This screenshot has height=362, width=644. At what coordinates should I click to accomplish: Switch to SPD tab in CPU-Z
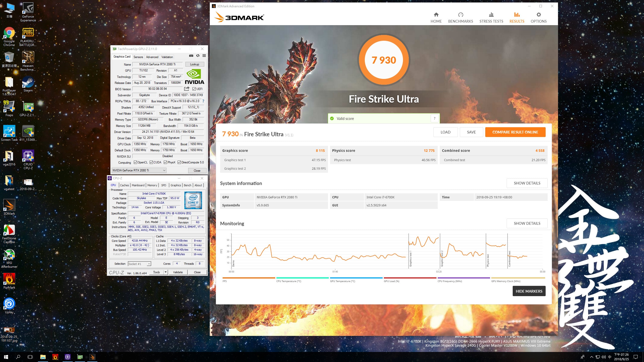(164, 185)
